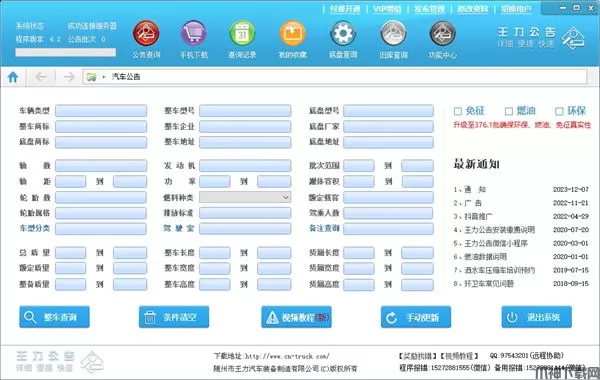Open the 【奖励投稿】 link in footer
Screen dimensions: 600x380
tap(418, 356)
